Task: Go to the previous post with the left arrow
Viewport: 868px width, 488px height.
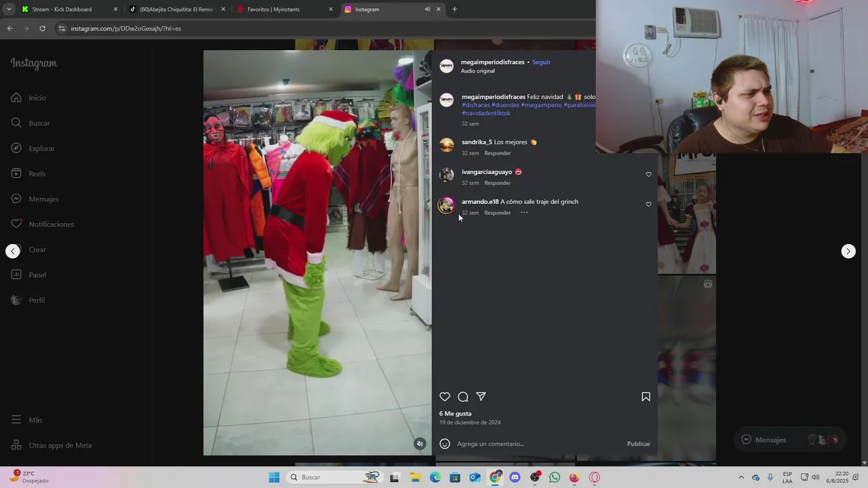Action: point(13,251)
